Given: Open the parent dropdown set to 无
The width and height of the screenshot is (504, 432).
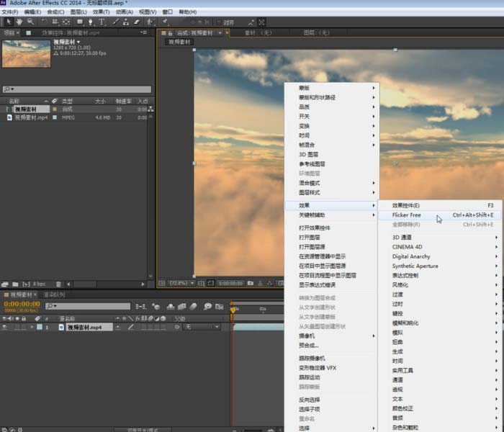Looking at the screenshot, I should click(202, 327).
